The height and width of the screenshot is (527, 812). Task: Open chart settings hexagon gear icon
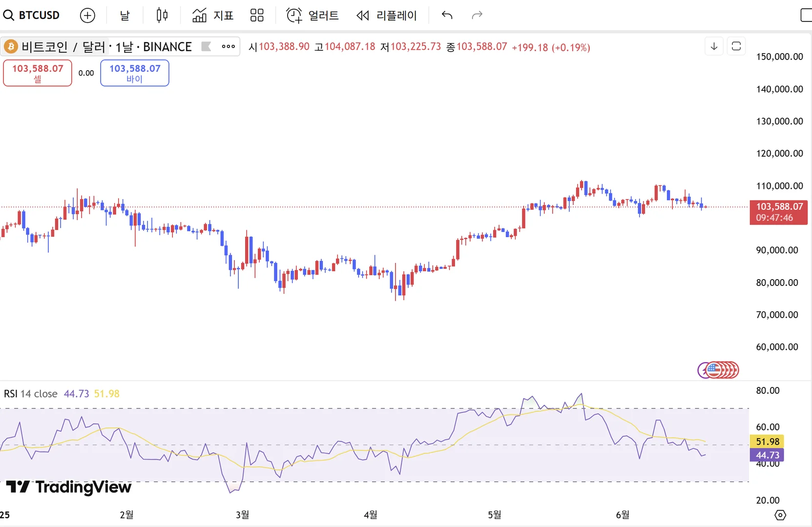pyautogui.click(x=780, y=515)
